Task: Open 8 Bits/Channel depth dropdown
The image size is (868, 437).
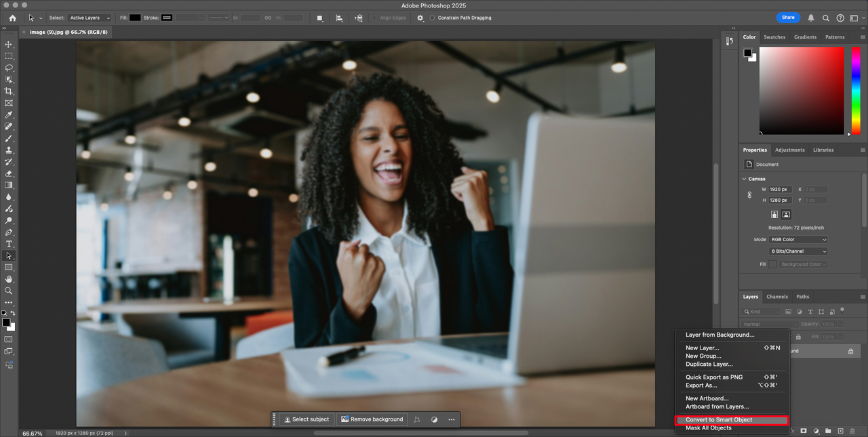Action: pos(799,251)
